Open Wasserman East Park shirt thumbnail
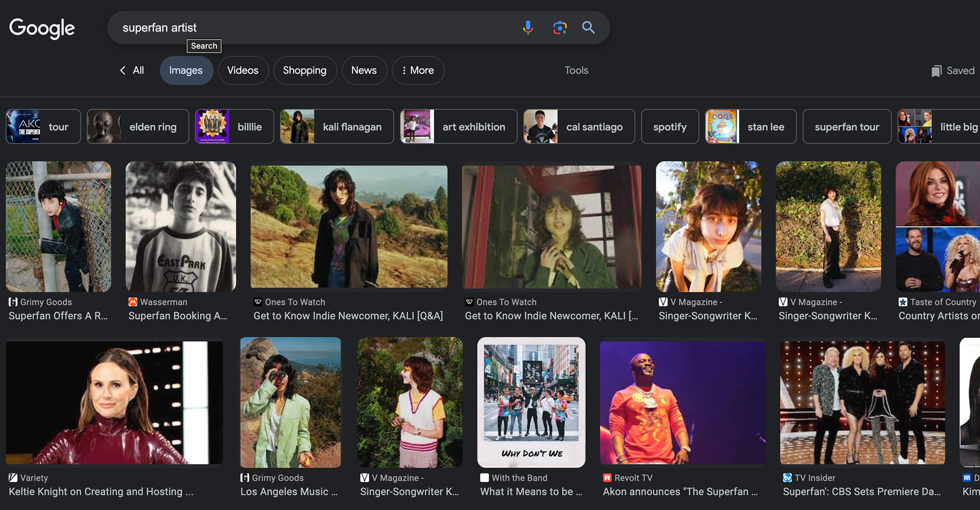The height and width of the screenshot is (510, 980). tap(181, 227)
